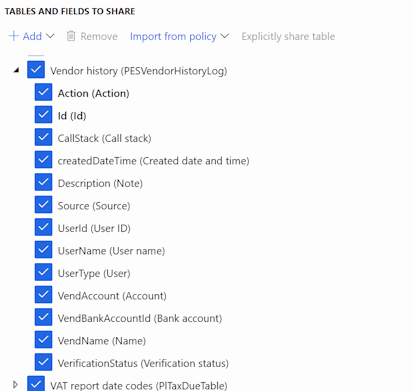Select VAT report date codes (PlTaxDueTable) row
Viewport: 413px width, 391px height.
[x=139, y=385]
